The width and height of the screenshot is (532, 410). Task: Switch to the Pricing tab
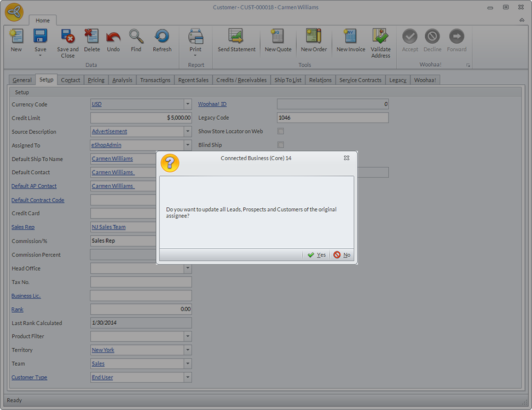tap(96, 80)
